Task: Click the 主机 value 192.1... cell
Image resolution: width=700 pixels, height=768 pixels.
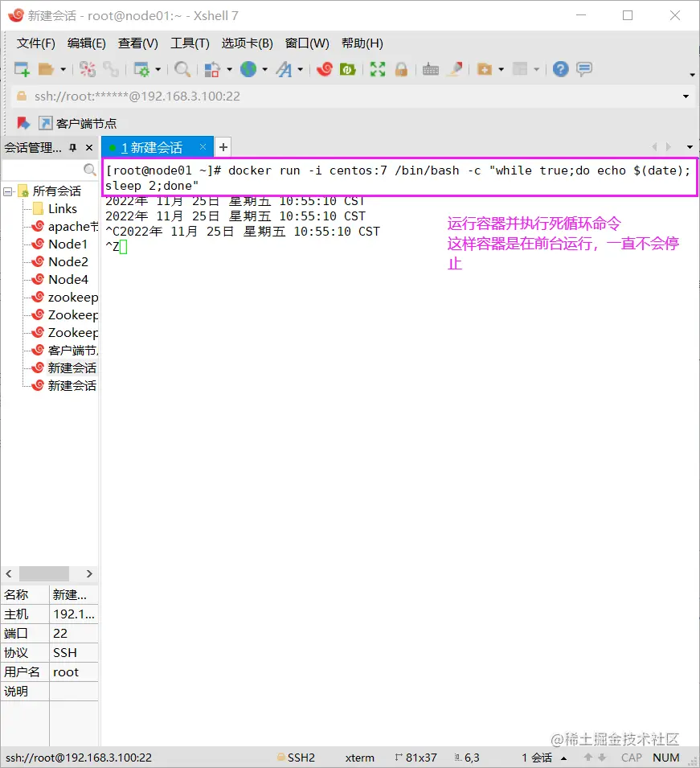Action: 74,614
